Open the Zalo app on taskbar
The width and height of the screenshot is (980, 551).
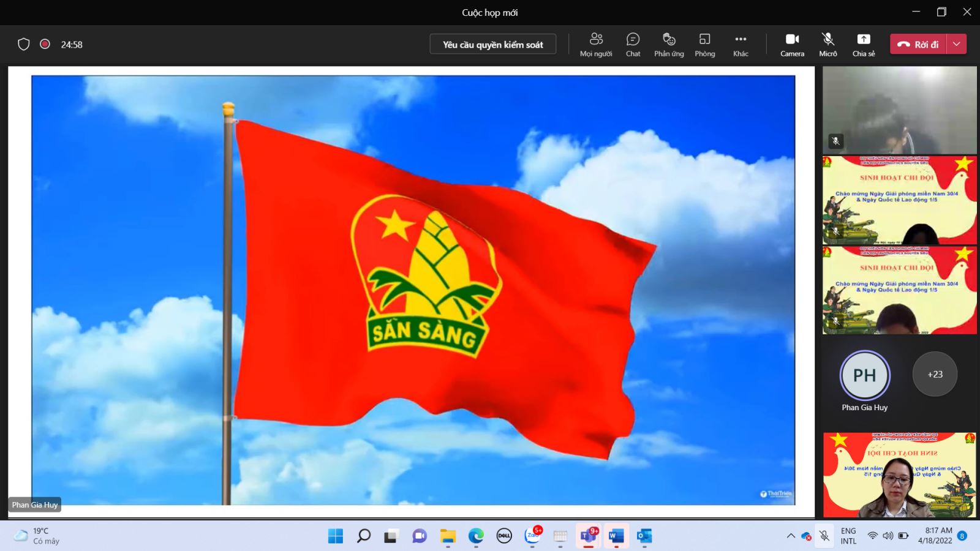[533, 536]
